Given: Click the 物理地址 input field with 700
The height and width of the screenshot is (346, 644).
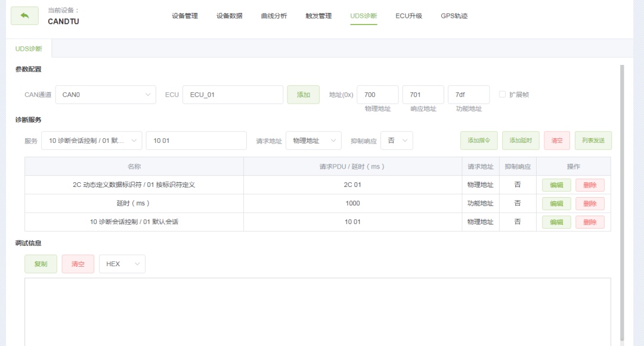Looking at the screenshot, I should click(377, 95).
